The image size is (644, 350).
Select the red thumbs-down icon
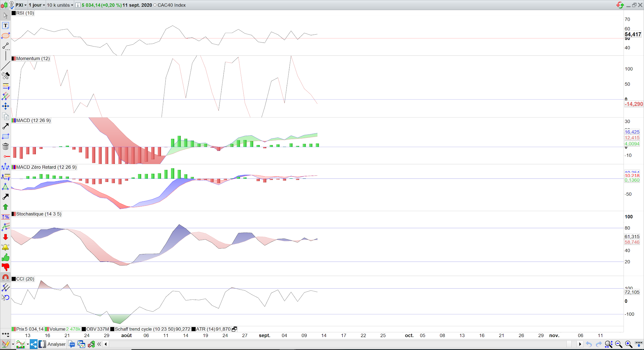coord(5,268)
